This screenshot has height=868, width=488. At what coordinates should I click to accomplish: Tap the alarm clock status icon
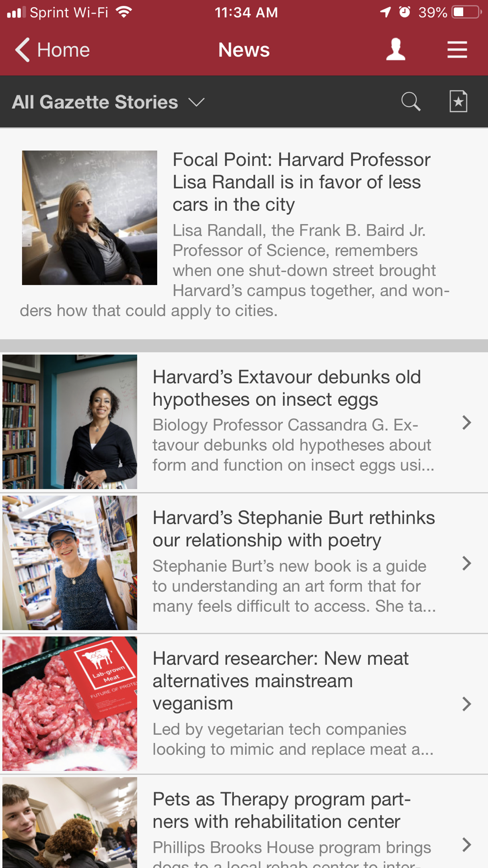(x=405, y=12)
